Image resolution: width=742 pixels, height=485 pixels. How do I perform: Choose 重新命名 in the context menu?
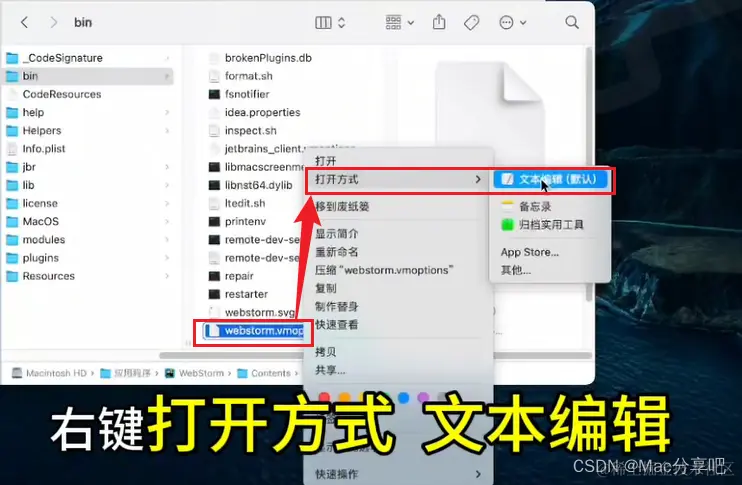337,252
